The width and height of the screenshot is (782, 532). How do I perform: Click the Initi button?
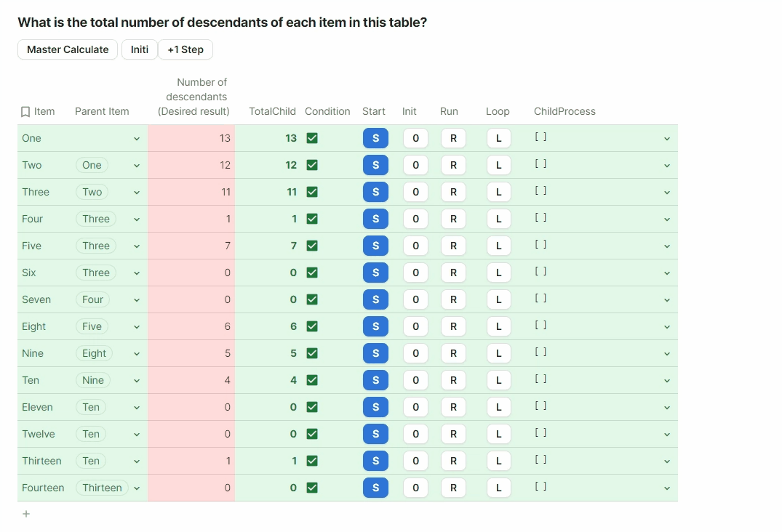pos(140,49)
